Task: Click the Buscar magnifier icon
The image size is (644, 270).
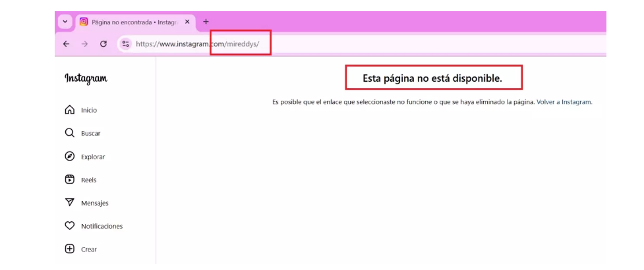Action: click(x=70, y=133)
